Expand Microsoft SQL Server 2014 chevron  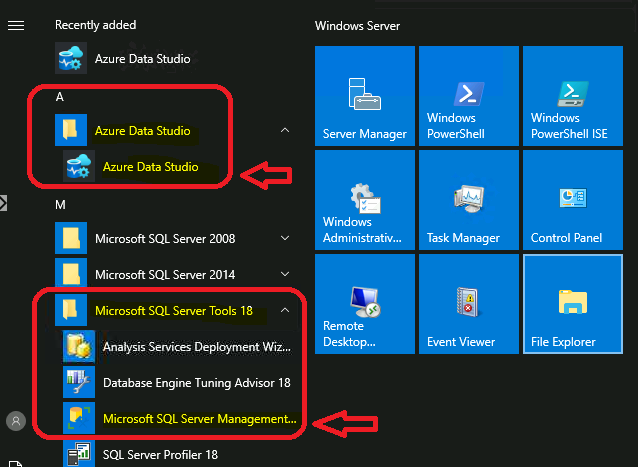[x=285, y=274]
